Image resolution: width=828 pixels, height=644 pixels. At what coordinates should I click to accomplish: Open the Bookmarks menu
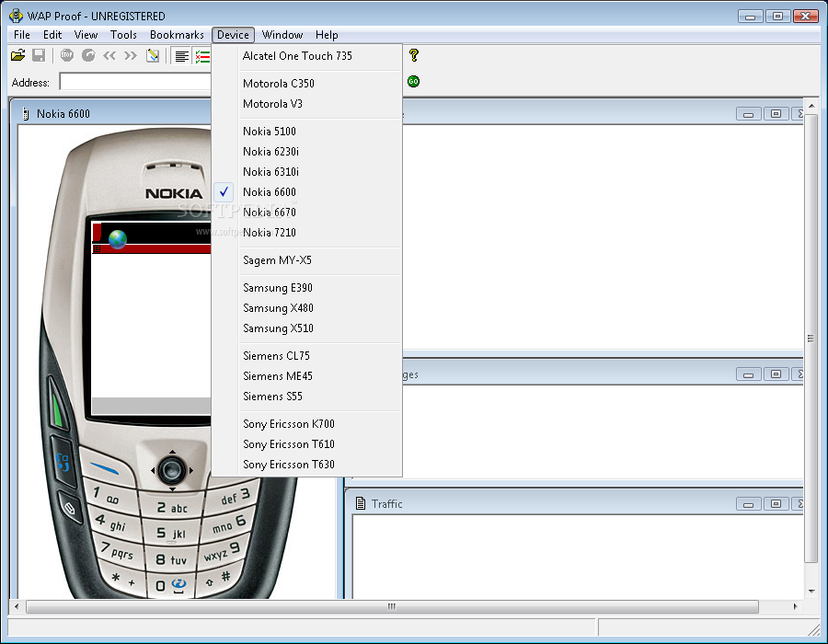177,35
